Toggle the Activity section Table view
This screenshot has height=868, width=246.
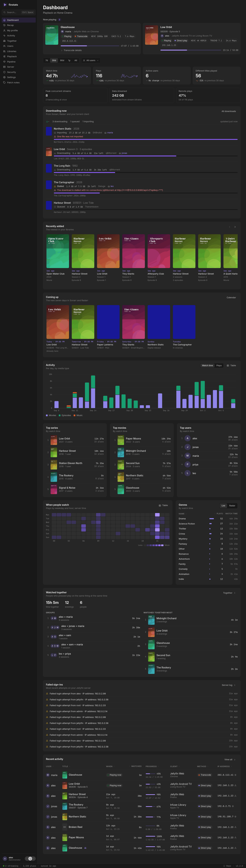pyautogui.click(x=231, y=365)
